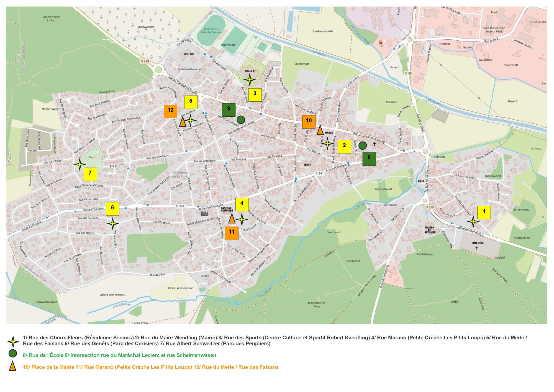This screenshot has height=392, width=554.
Task: Click the yellow star on Rue du Merle
Action: (x=191, y=121)
